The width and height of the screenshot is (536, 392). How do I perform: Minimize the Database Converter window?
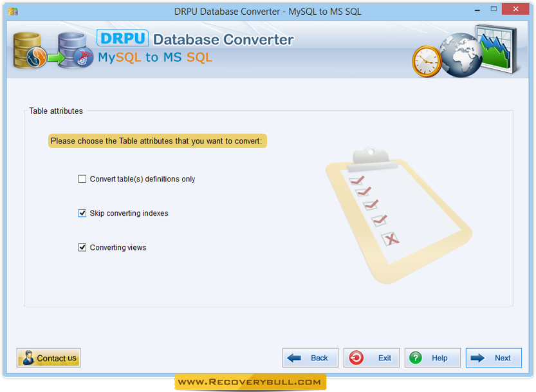[477, 10]
